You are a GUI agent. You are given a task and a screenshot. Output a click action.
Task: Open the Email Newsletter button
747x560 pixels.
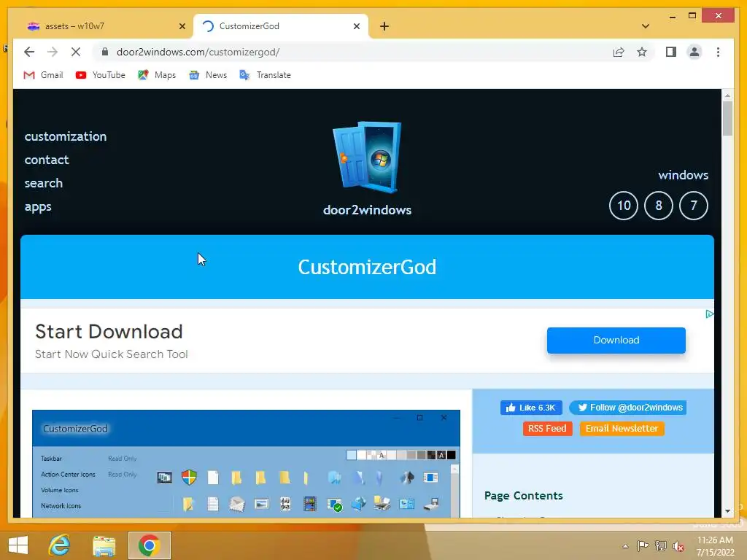[622, 429]
